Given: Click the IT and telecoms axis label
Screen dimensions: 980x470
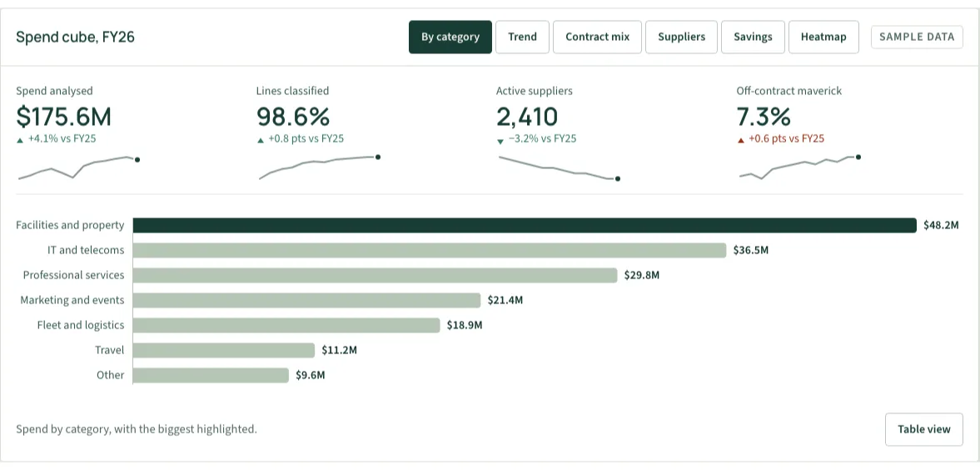Looking at the screenshot, I should [86, 250].
